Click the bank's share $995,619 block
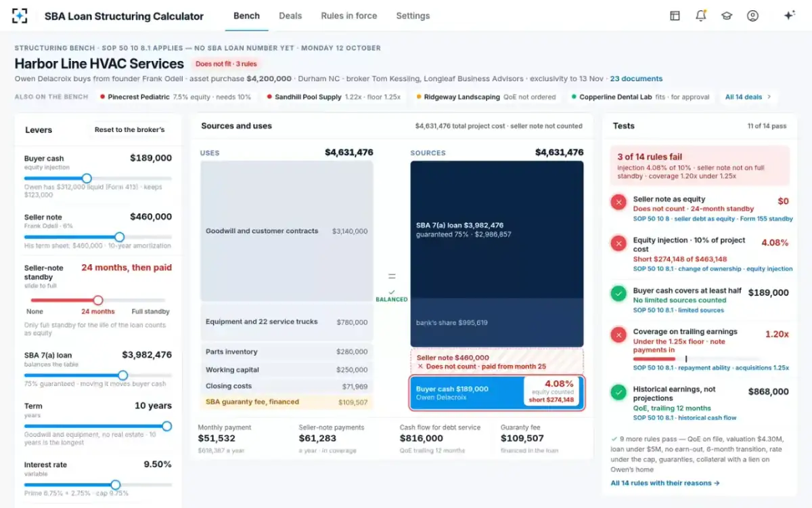The image size is (812, 508). 497,322
